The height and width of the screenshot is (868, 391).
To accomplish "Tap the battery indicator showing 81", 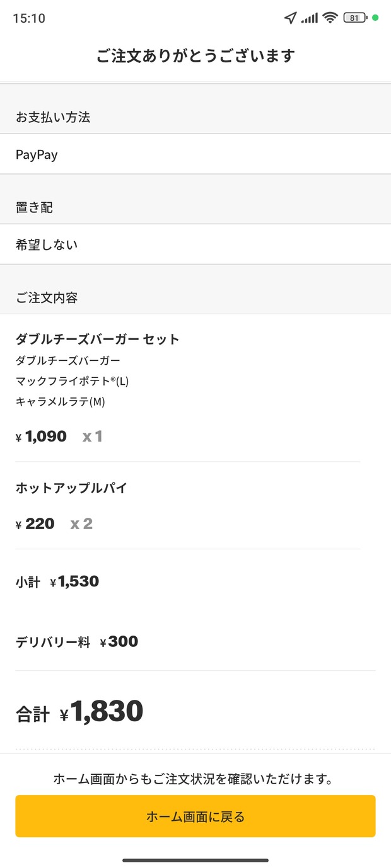I will click(x=355, y=18).
